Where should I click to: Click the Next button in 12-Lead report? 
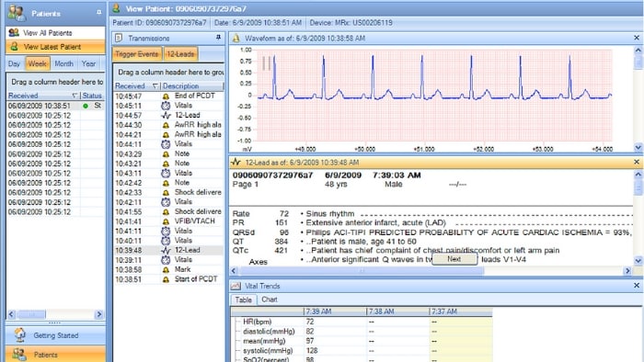454,259
